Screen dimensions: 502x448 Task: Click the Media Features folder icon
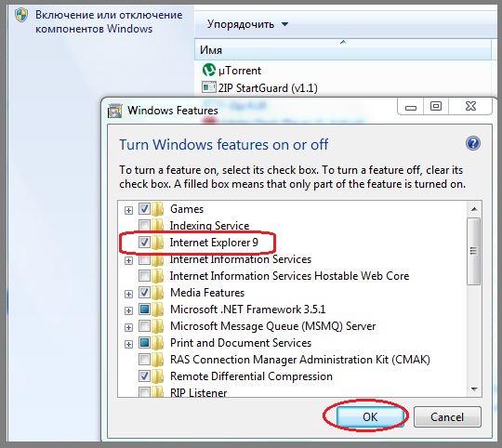(x=157, y=293)
